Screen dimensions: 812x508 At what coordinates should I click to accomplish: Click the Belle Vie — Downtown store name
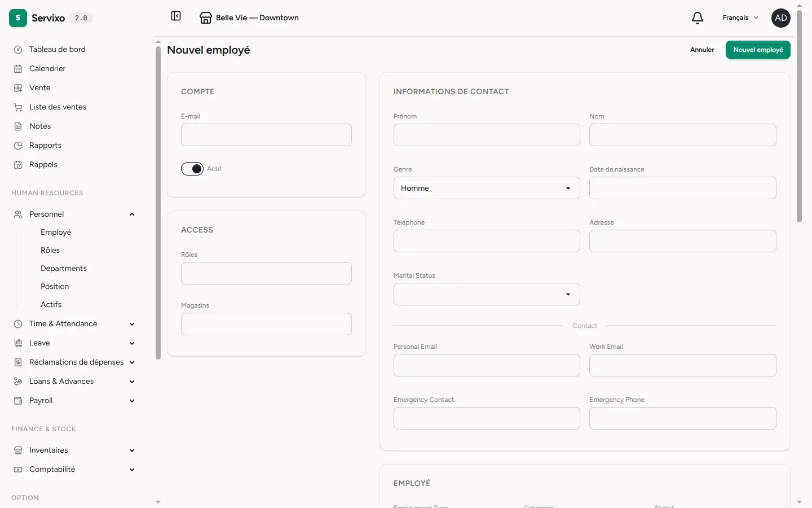257,18
